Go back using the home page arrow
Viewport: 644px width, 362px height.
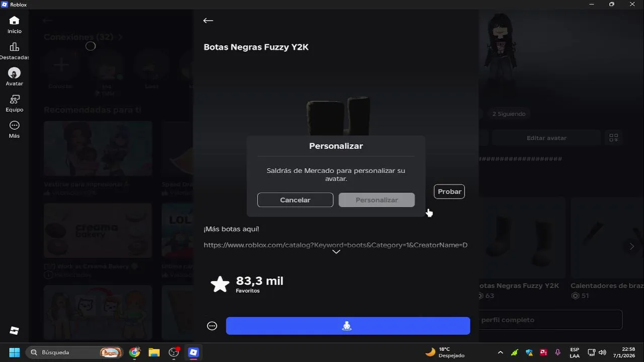[48, 21]
